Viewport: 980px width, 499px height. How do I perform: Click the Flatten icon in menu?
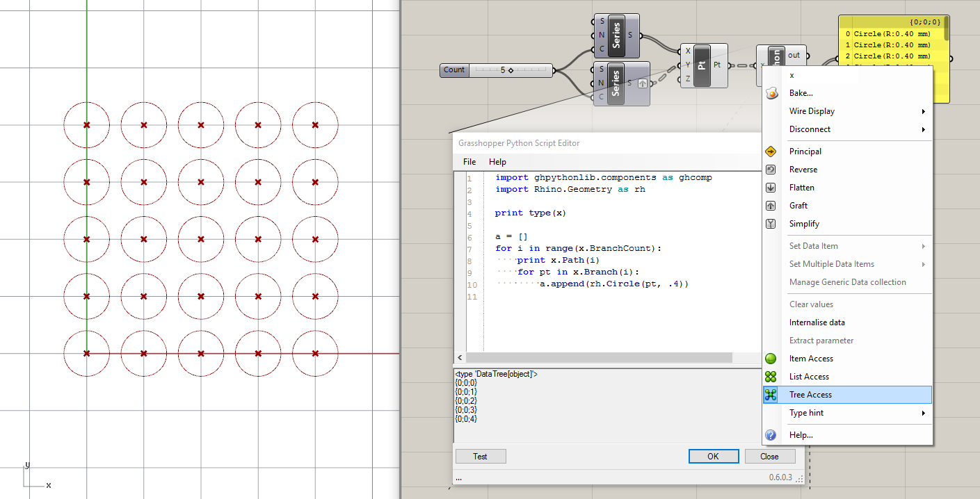click(771, 188)
